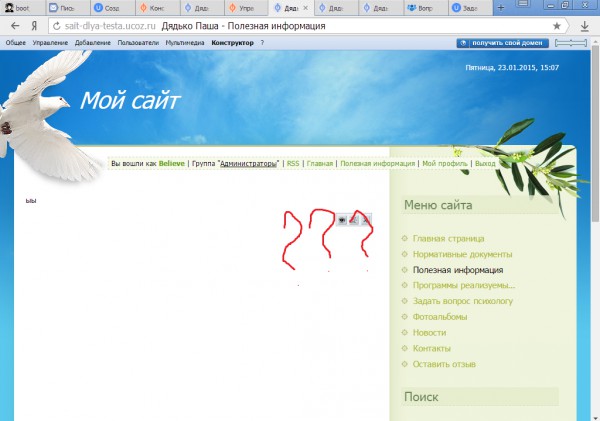Open 'Фотоальбомы' in site menu
This screenshot has width=600, height=421.
coord(440,317)
